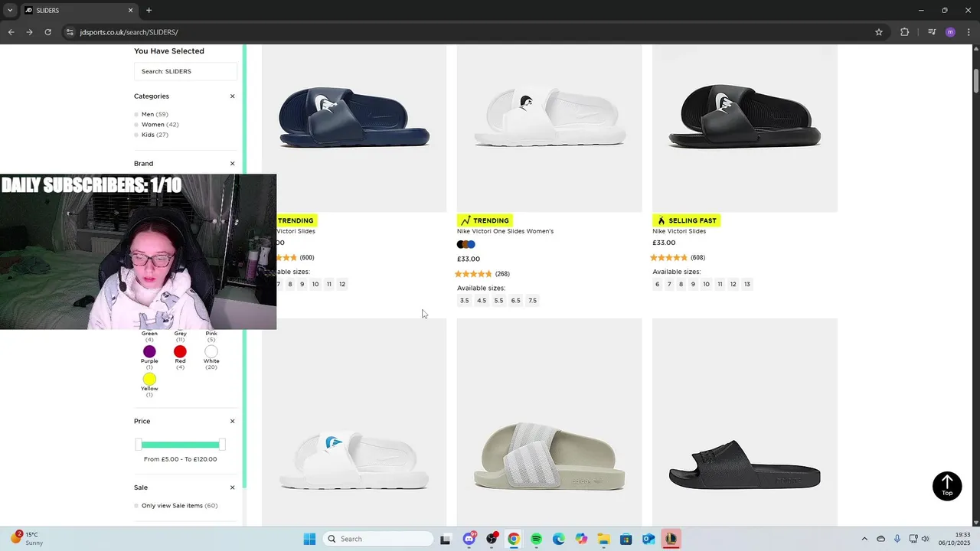Click Chrome icon in taskbar

514,539
